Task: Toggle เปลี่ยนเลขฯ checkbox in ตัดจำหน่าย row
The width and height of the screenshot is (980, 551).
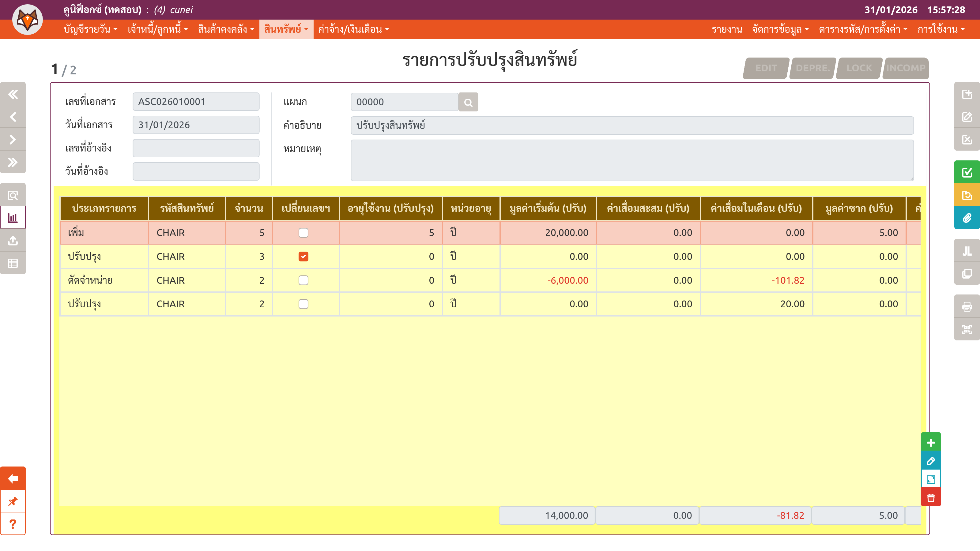Action: 303,280
